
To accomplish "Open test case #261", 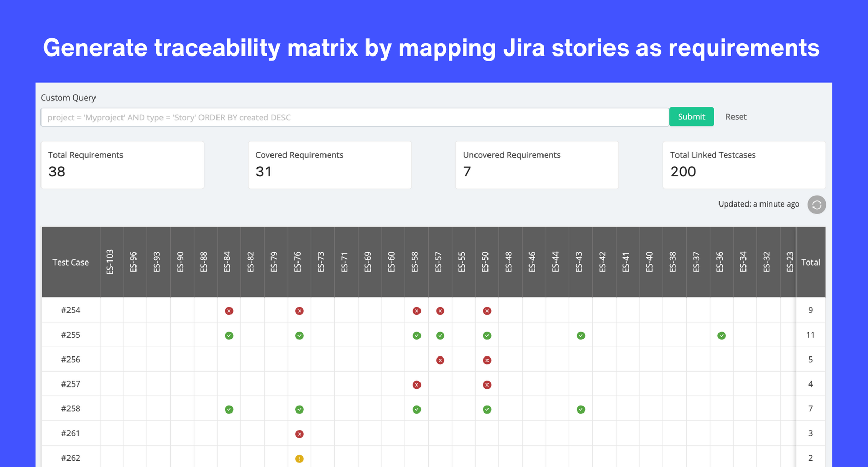I will pyautogui.click(x=71, y=433).
